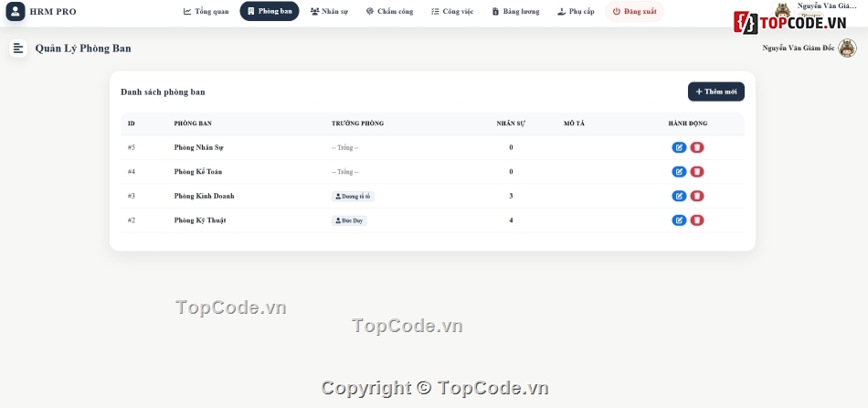
Task: Click the Phòng Kinh Doanh row name
Action: [x=205, y=197]
